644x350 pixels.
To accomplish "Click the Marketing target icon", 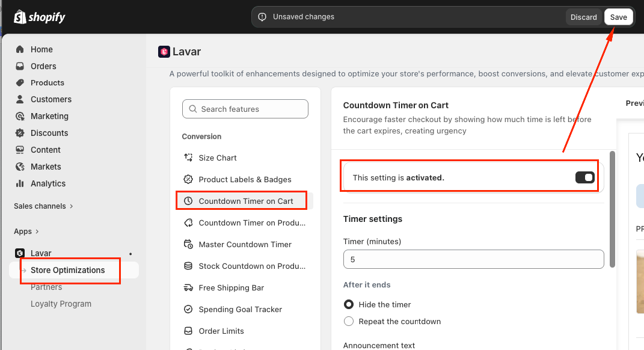I will coord(20,116).
